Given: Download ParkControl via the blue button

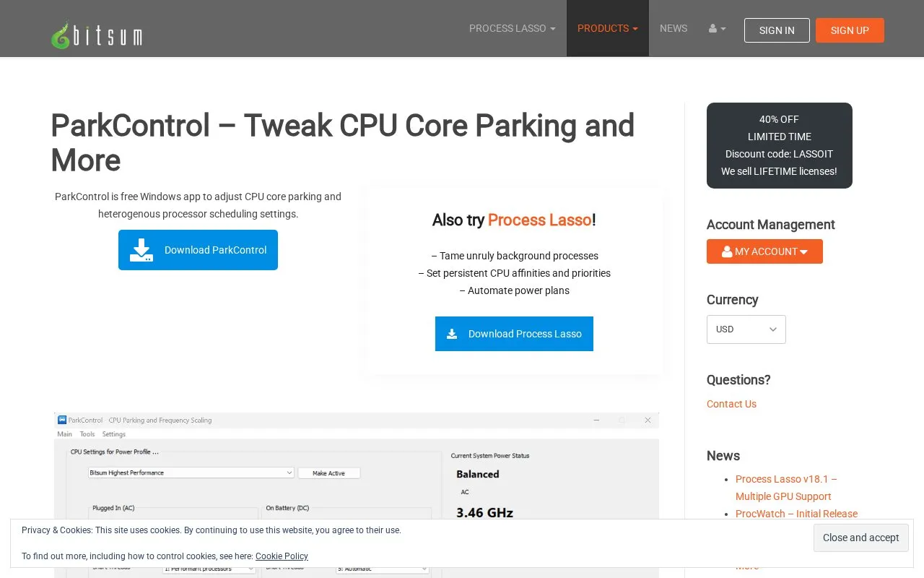Looking at the screenshot, I should point(198,250).
